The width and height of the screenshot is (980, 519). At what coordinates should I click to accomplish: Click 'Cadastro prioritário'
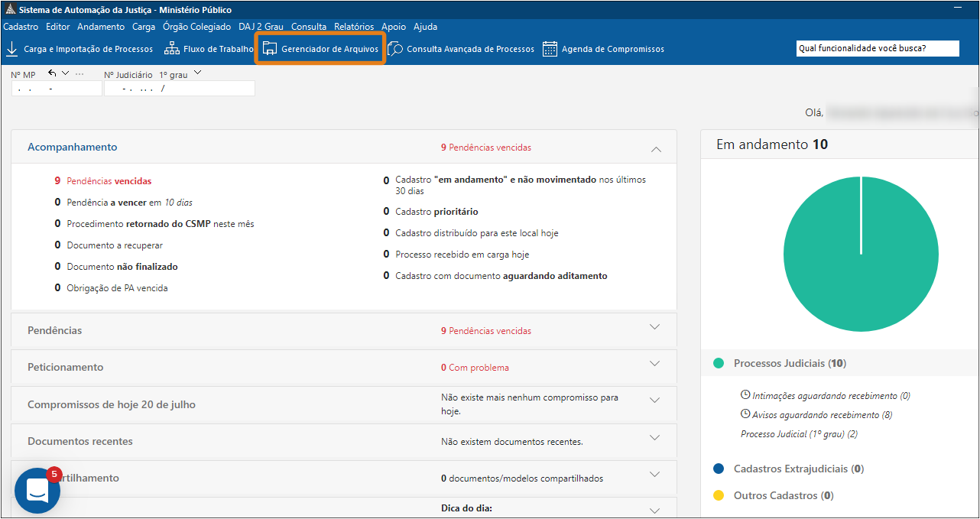pos(431,212)
